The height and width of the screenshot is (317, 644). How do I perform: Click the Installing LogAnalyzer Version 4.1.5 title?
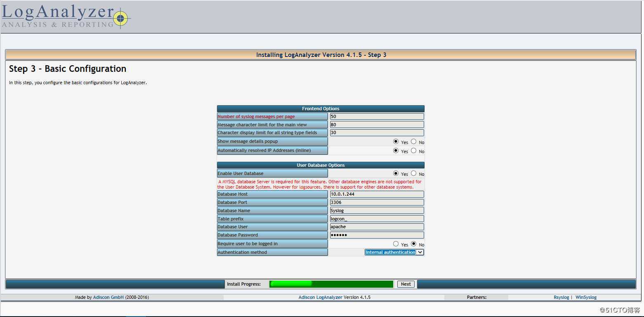321,55
